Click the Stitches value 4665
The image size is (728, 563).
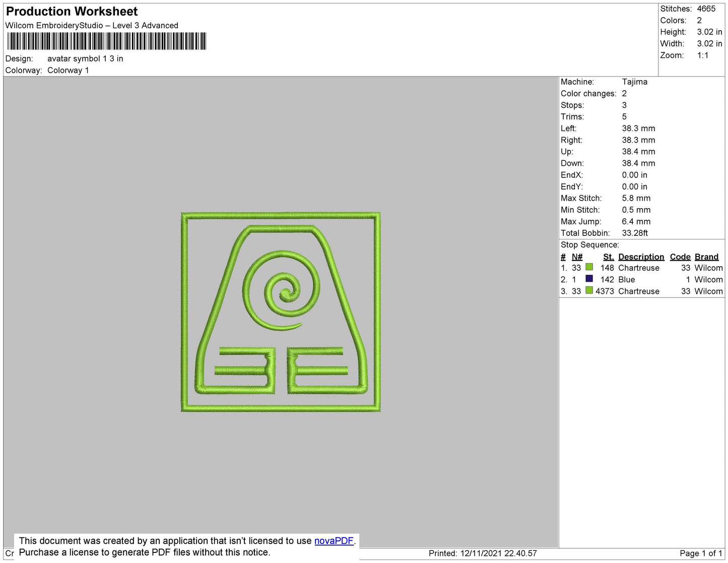706,9
